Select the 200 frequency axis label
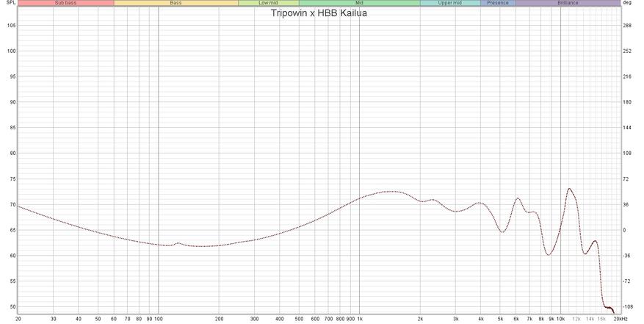 tap(219, 319)
